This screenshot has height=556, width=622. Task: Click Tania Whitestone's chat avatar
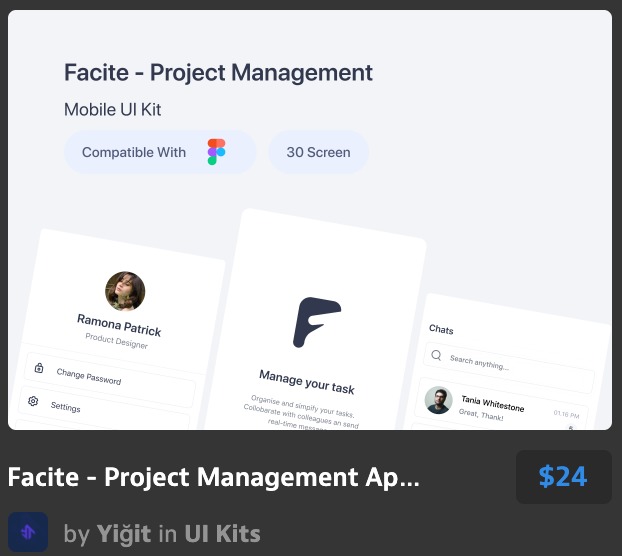pyautogui.click(x=438, y=400)
